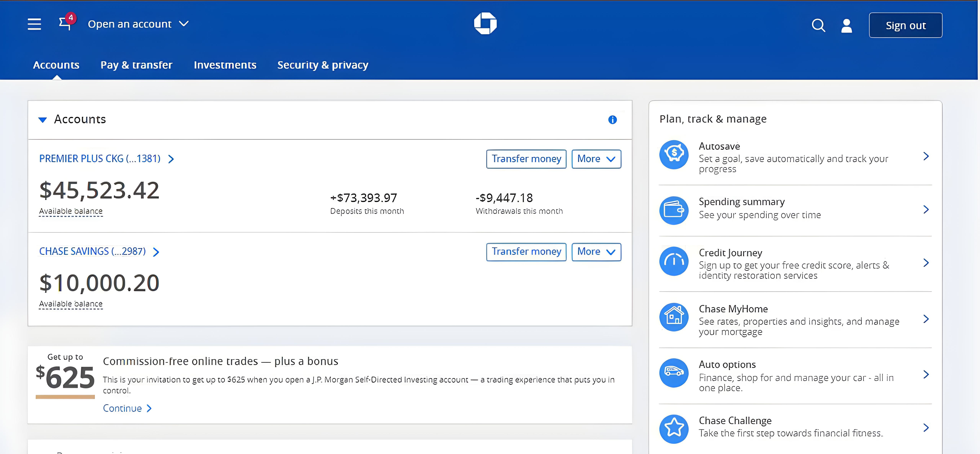
Task: Click the +$73,393.97 deposits value
Action: coord(363,198)
